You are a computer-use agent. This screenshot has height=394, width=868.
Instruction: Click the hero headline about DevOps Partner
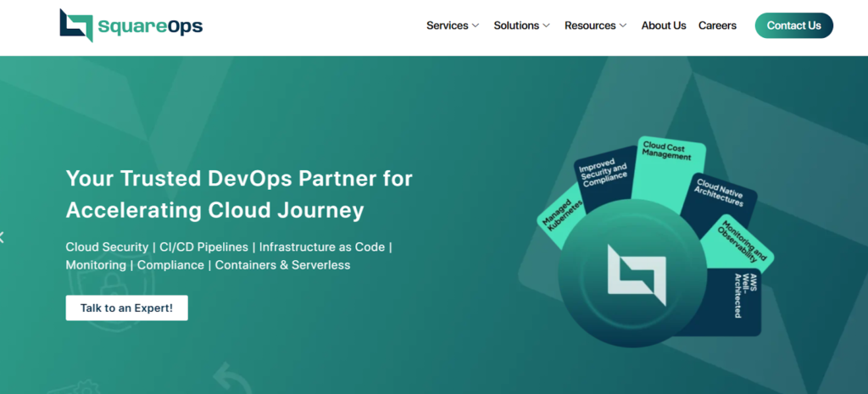pyautogui.click(x=239, y=194)
